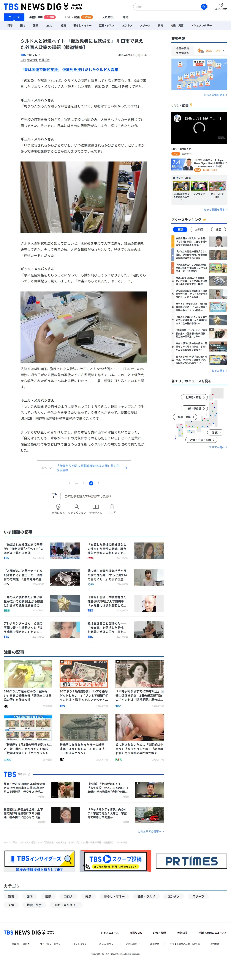Click the footer TBS NEWS DIG logo
The image size is (231, 980).
tap(29, 932)
